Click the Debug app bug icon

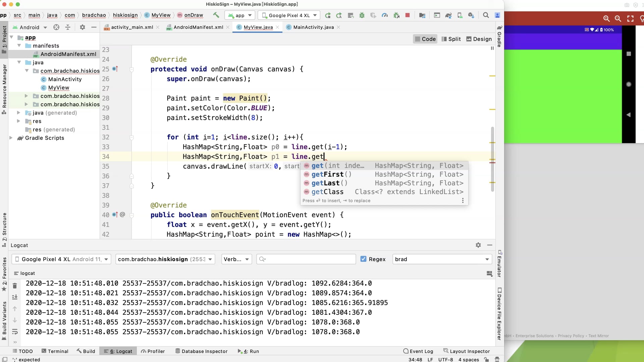[362, 15]
